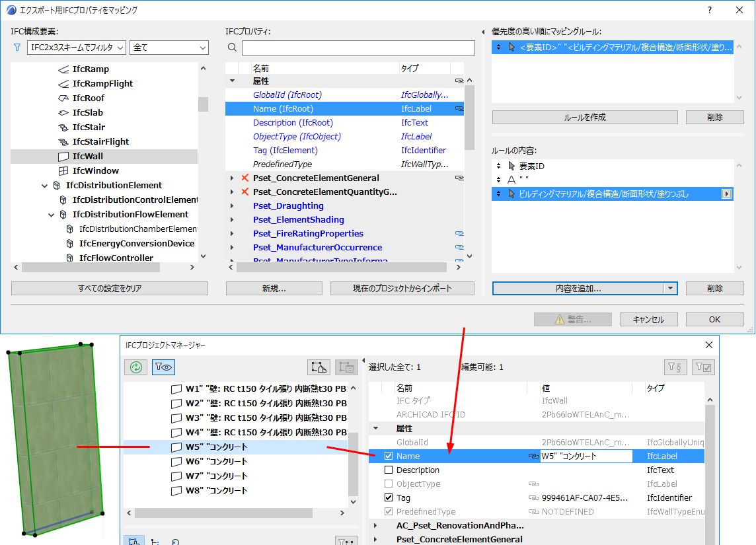Edit the Name value field W5" "コンクリート
Screen dimensions: 756x545
pos(586,456)
